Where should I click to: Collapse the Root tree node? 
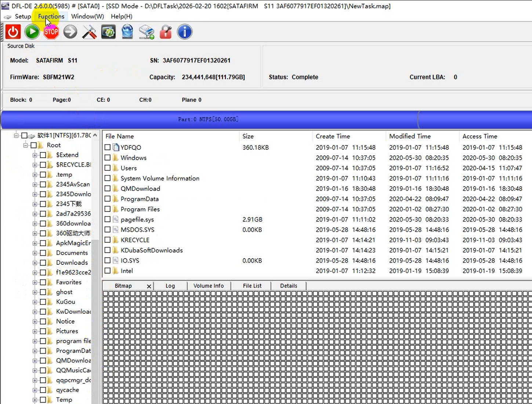tap(25, 145)
